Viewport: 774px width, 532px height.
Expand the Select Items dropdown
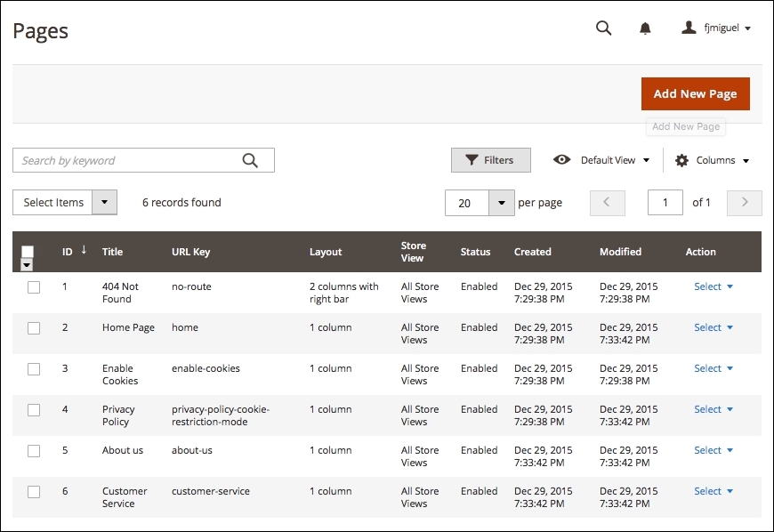tap(104, 202)
